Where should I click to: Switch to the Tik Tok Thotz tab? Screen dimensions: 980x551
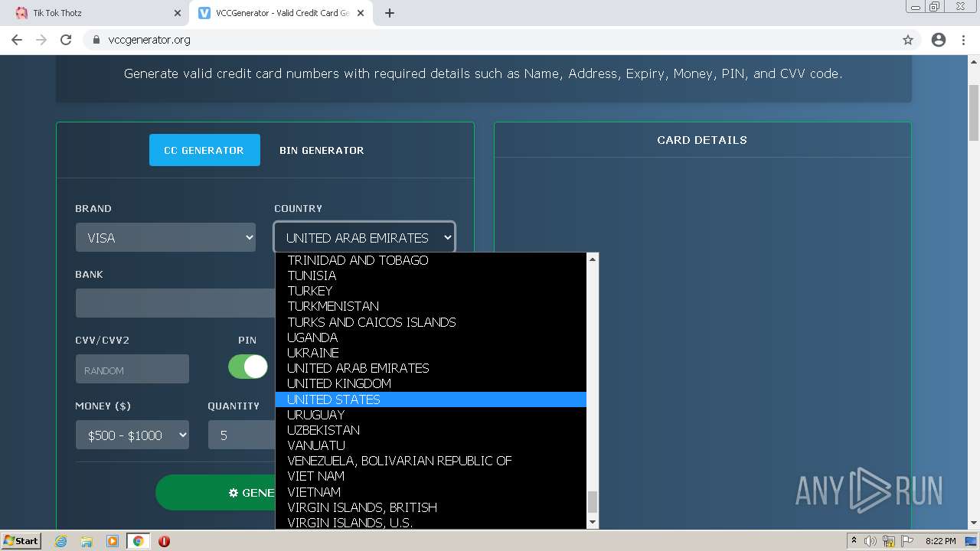coord(96,13)
